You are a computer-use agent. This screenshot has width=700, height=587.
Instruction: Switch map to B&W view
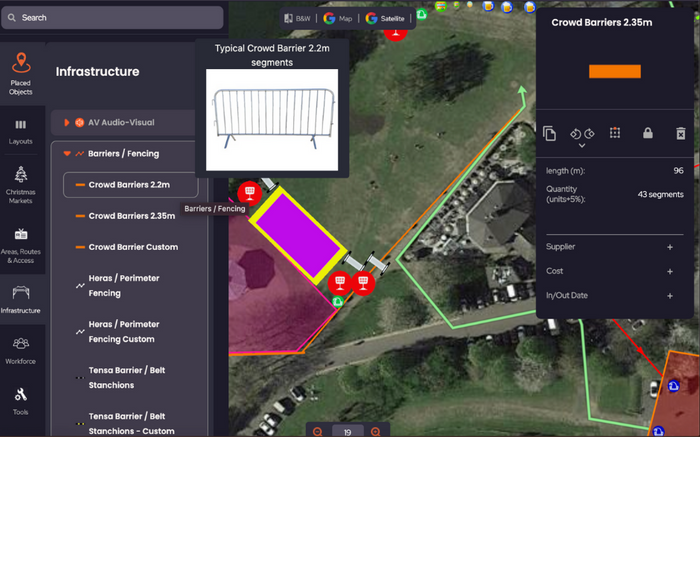coord(296,18)
